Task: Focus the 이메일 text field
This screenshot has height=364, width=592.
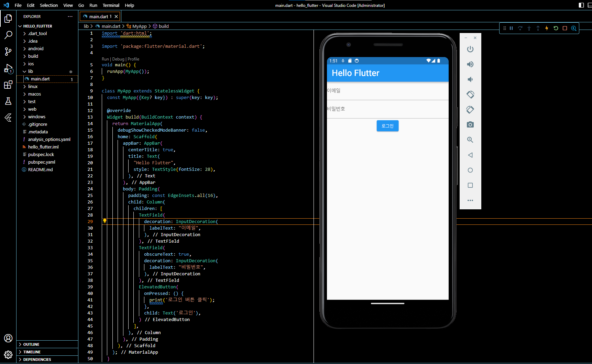Action: [x=388, y=91]
